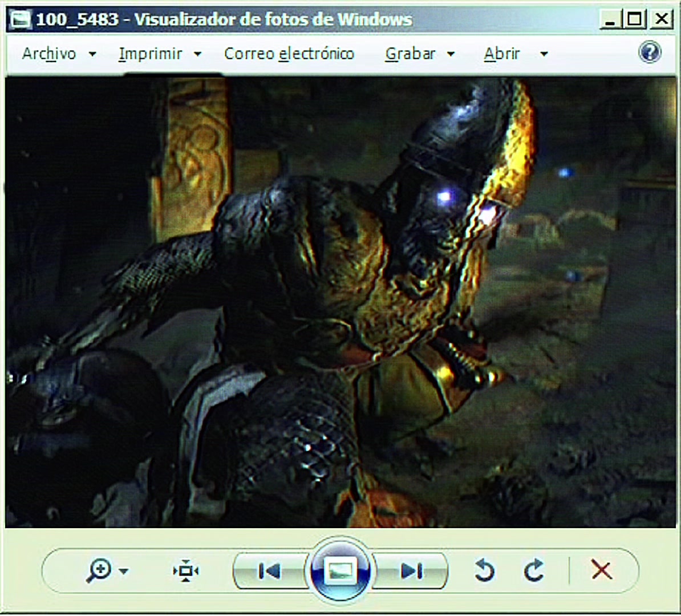Advance to the next photo
The image size is (681, 616).
coord(411,571)
